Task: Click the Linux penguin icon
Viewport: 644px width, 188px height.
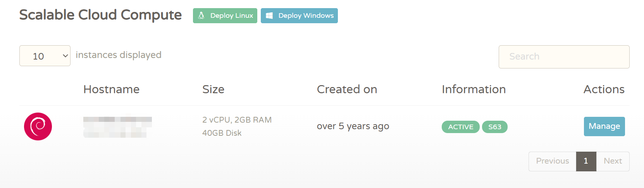Action: coord(201,15)
